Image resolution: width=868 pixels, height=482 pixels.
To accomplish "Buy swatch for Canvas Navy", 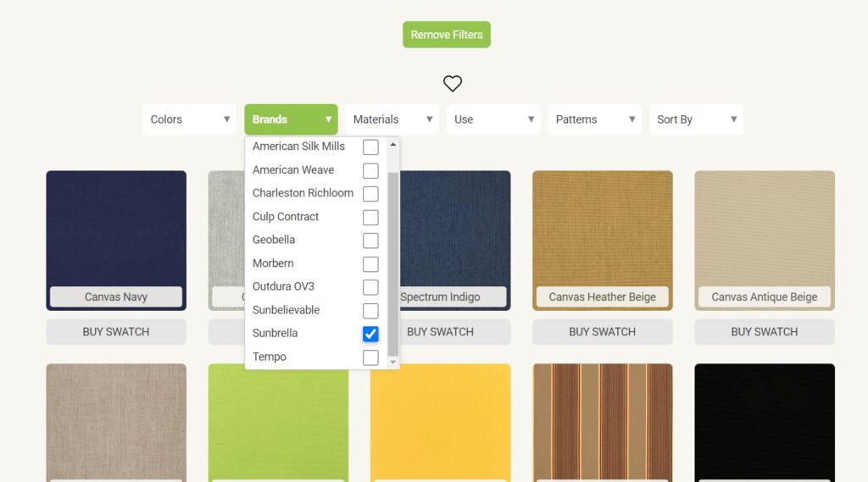I will coord(116,332).
